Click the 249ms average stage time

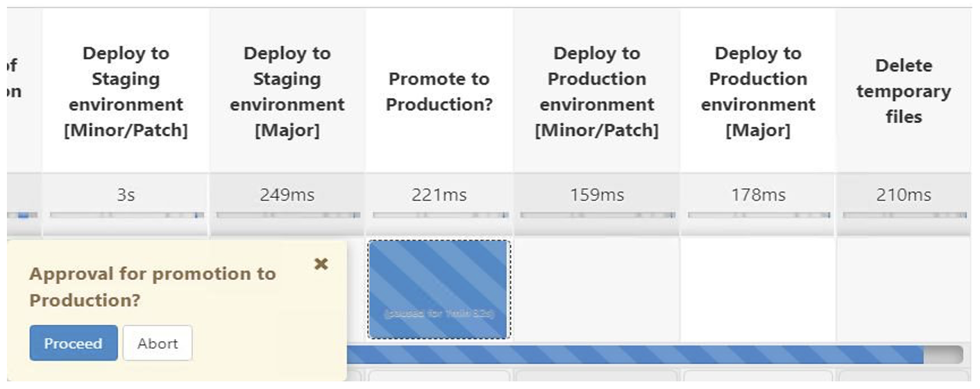[287, 195]
